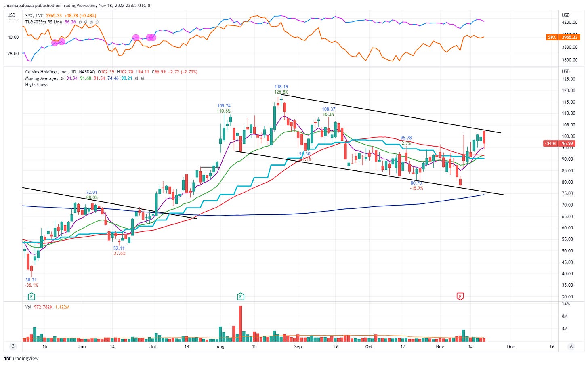Click the 118.19 swing high label
The image size is (588, 365).
click(281, 87)
